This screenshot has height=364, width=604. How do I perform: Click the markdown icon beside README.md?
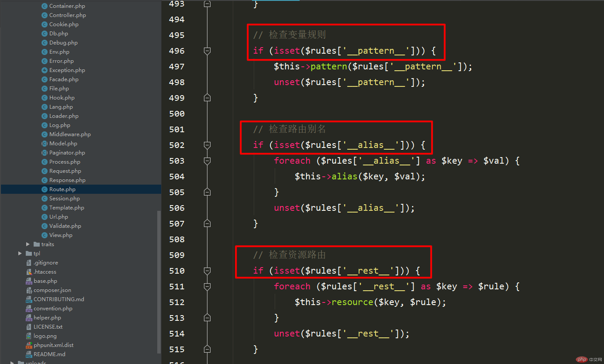click(x=29, y=354)
